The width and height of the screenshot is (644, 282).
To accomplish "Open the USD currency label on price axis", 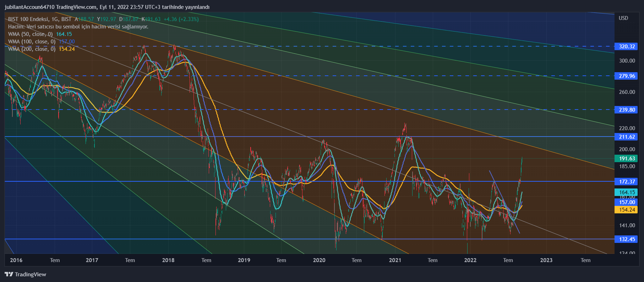I will 623,18.
